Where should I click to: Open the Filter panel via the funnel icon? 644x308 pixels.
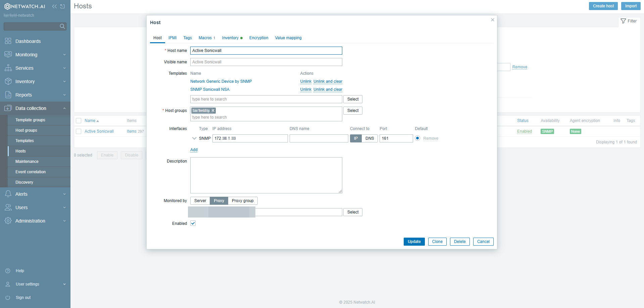coord(624,21)
